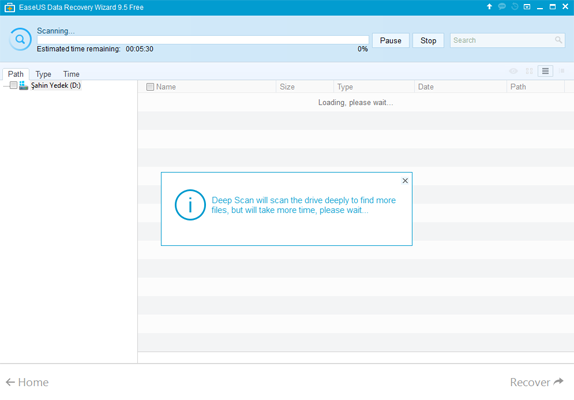
Task: Close the Deep Scan info popup
Action: click(405, 180)
